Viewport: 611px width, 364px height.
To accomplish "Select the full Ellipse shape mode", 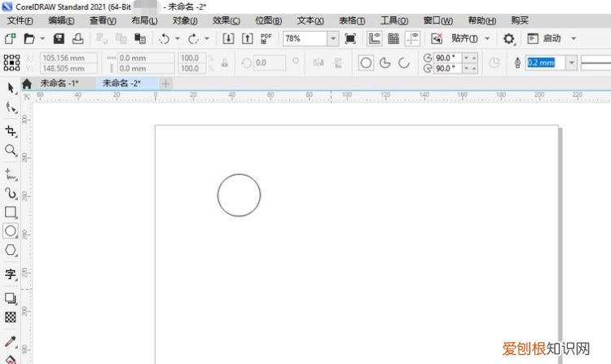I will tap(366, 62).
